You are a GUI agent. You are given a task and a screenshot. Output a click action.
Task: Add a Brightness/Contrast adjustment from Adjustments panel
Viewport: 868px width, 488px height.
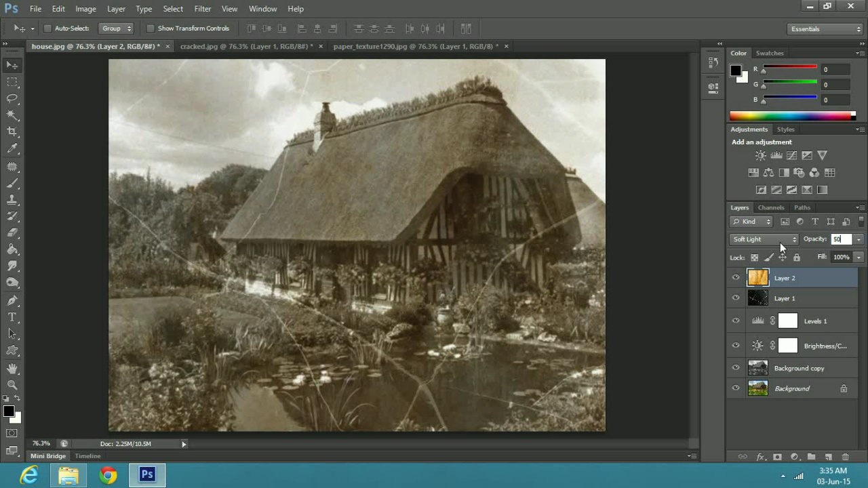point(761,155)
